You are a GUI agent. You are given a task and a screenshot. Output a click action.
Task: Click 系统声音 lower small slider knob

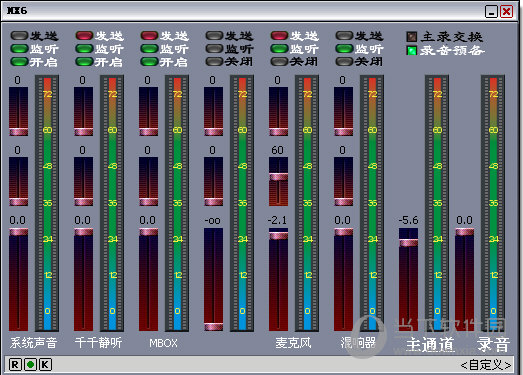point(18,202)
